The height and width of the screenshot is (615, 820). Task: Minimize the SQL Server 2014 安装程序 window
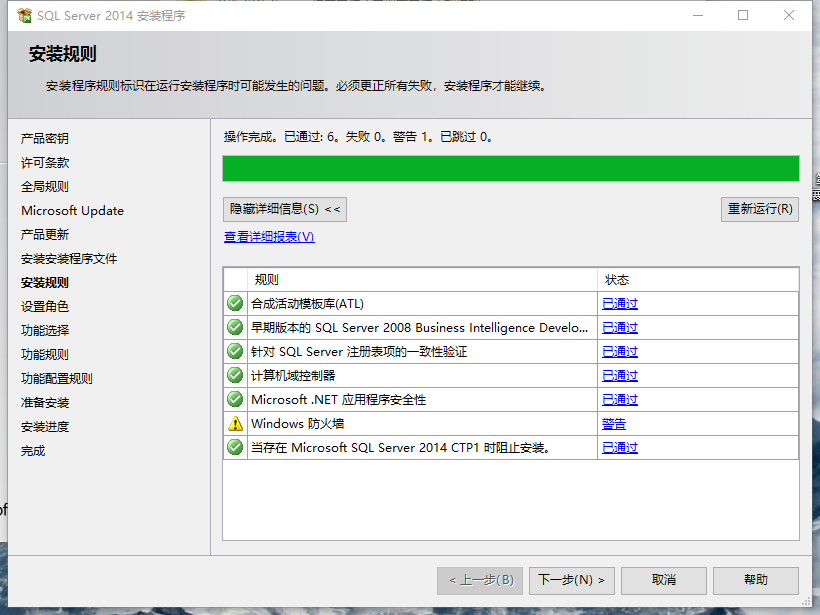coord(698,16)
